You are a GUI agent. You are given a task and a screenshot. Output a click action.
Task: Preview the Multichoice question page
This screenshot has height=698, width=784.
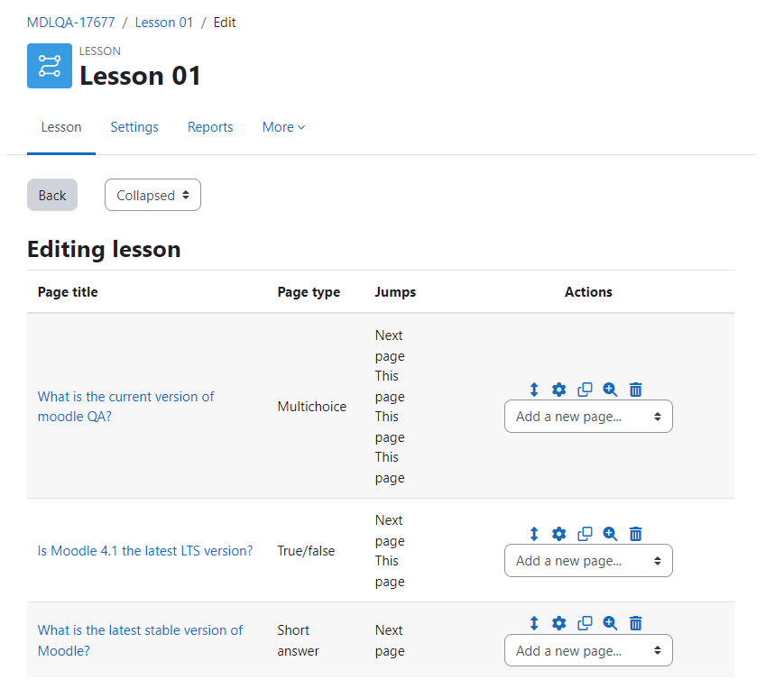[x=610, y=390]
